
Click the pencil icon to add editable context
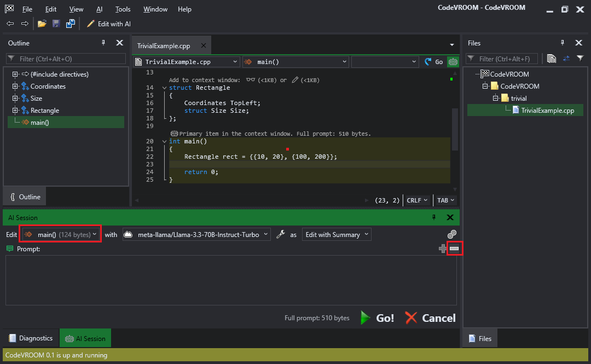pyautogui.click(x=295, y=80)
